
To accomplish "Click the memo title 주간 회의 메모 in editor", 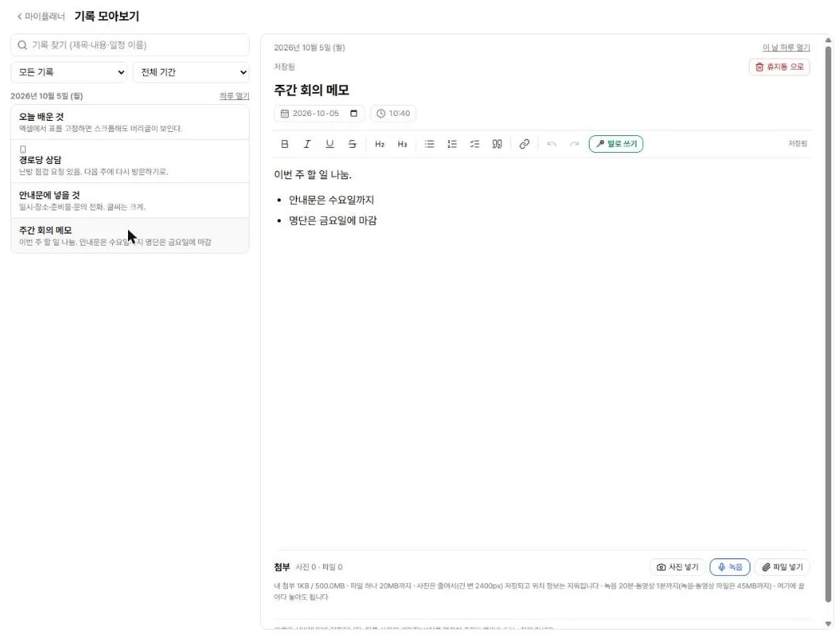I will tap(312, 90).
